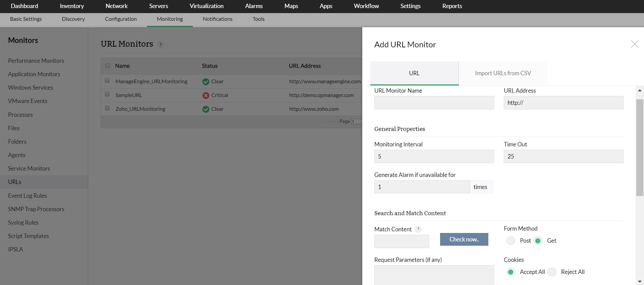
Task: Click the URL Monitor Name input field
Action: tap(434, 103)
